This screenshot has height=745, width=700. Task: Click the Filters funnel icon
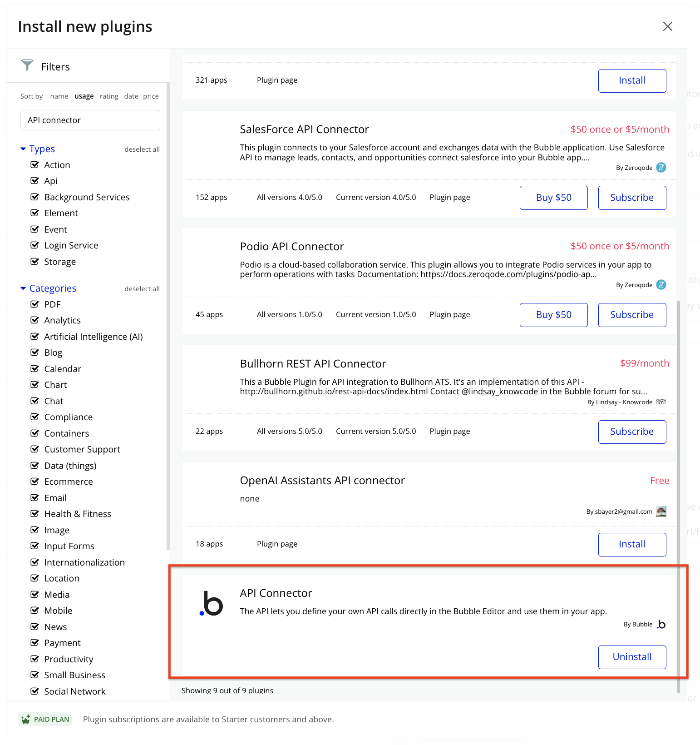coord(27,65)
